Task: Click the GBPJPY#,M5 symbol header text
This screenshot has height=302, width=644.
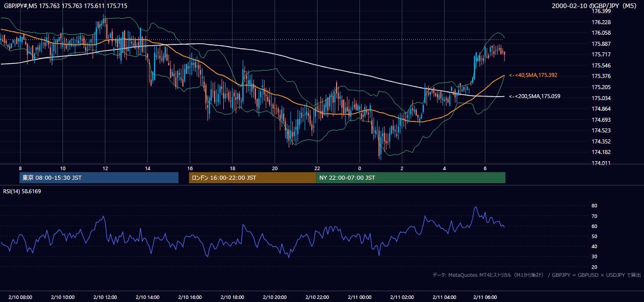Action: pyautogui.click(x=66, y=6)
